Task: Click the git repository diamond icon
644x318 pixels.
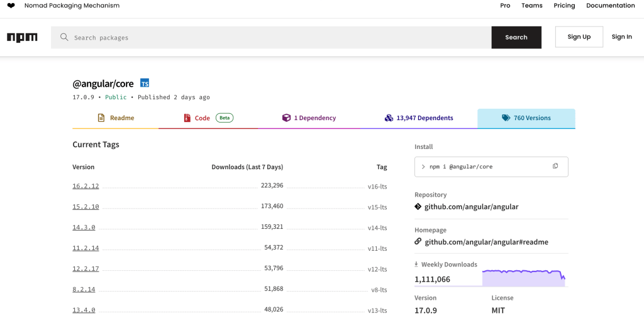Action: pos(418,206)
